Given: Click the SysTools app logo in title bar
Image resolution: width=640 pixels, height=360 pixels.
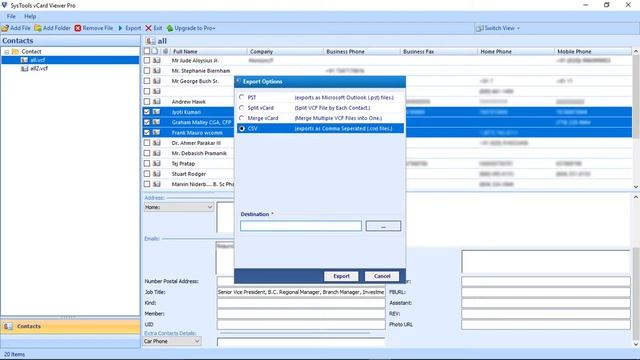Looking at the screenshot, I should click(4, 5).
